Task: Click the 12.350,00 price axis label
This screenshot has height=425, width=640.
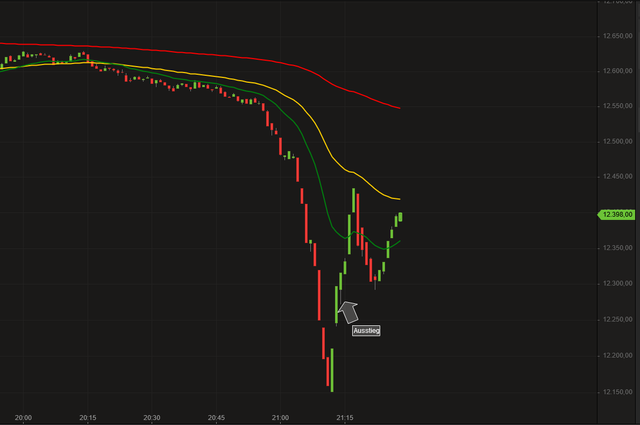Action: pyautogui.click(x=618, y=248)
